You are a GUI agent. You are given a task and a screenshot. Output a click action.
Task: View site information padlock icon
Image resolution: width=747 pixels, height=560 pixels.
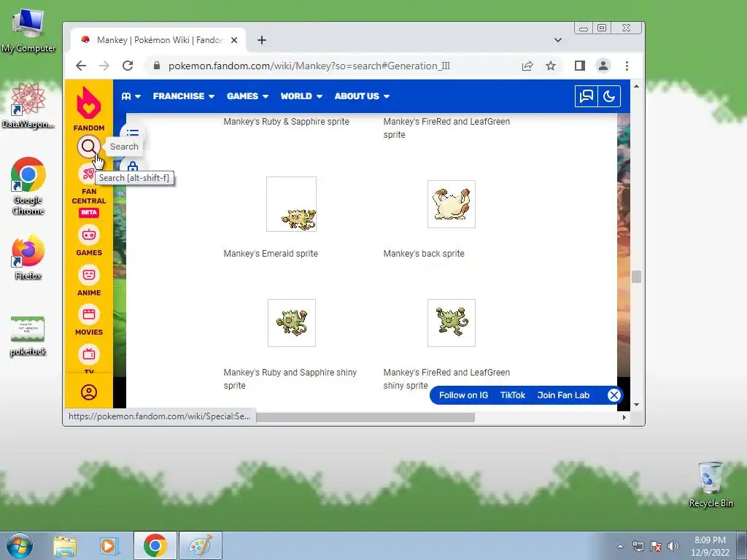(157, 66)
